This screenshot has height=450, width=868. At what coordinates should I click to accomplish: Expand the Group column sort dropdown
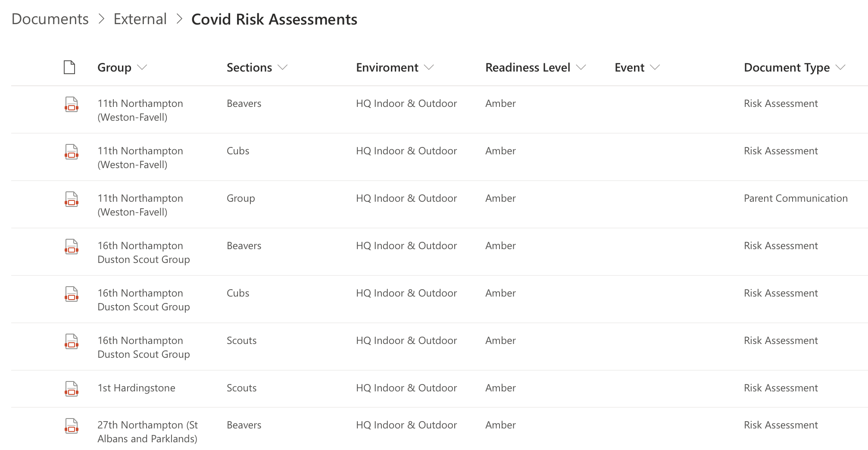point(142,68)
